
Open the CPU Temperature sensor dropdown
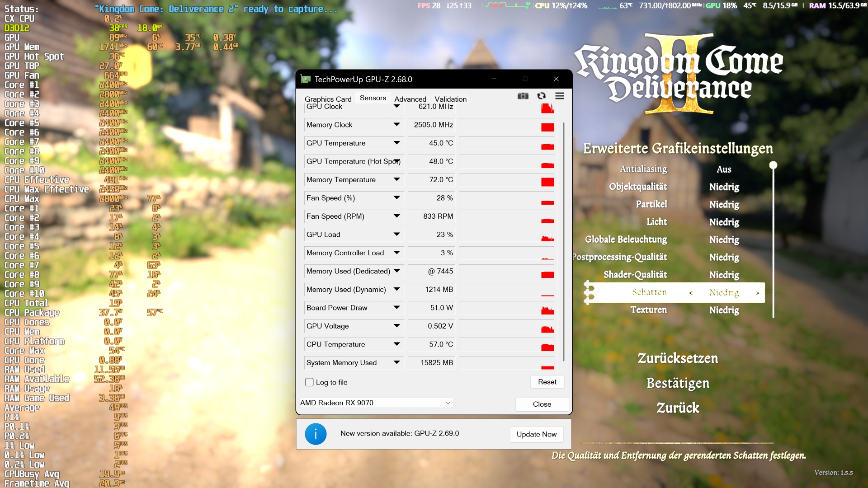[397, 344]
